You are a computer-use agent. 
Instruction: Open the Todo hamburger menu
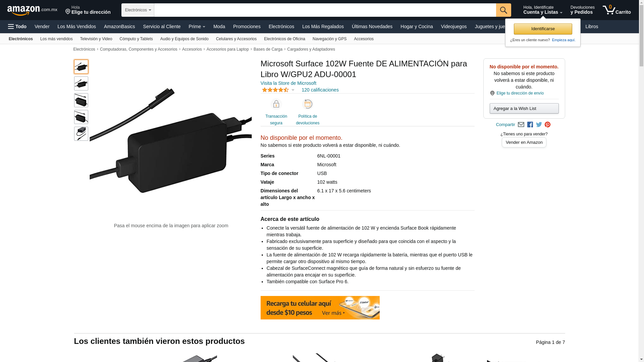[x=17, y=26]
